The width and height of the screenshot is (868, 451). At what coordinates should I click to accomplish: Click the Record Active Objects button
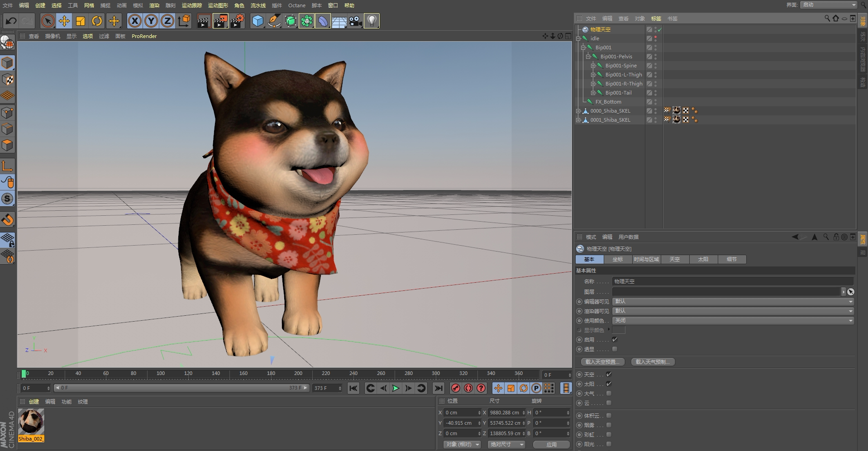click(x=456, y=388)
